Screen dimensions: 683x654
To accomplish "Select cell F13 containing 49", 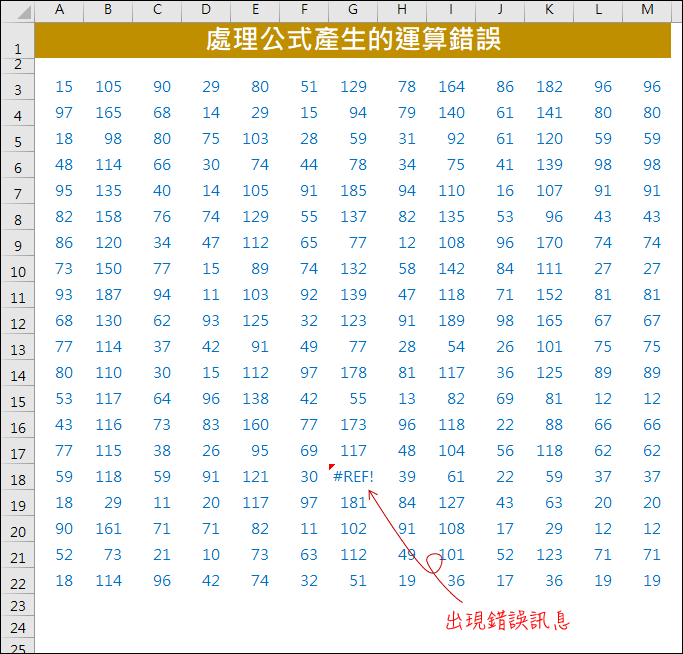I will pos(304,347).
